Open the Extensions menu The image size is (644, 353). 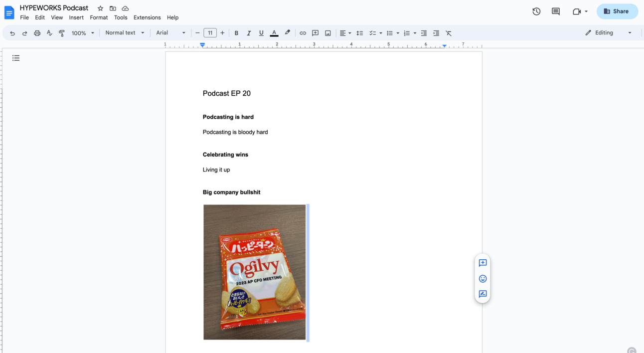coord(147,17)
